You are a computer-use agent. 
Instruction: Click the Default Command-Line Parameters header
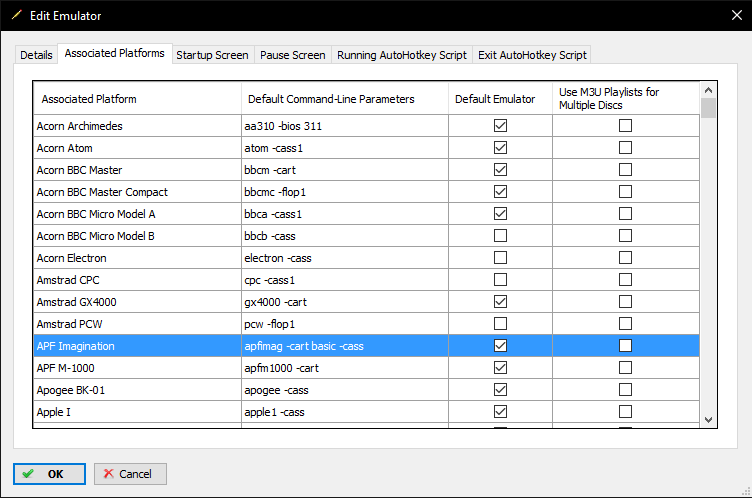click(x=345, y=98)
